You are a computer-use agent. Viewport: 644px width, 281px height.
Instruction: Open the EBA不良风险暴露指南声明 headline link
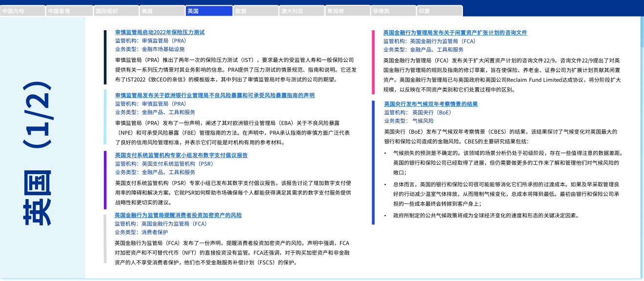coord(215,95)
